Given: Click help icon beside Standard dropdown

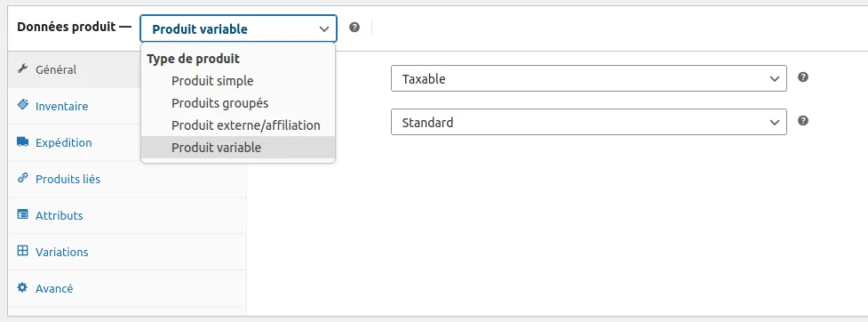Looking at the screenshot, I should (803, 121).
